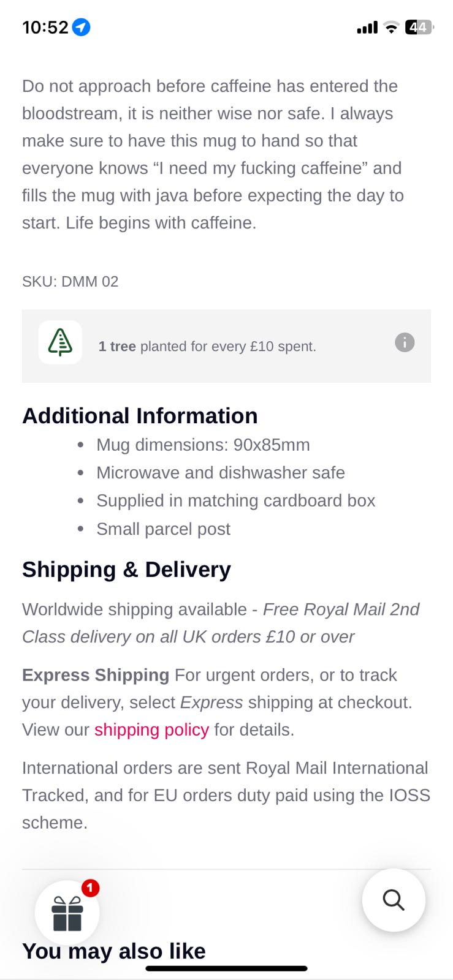Tap the cellular signal bars icon

point(367,28)
